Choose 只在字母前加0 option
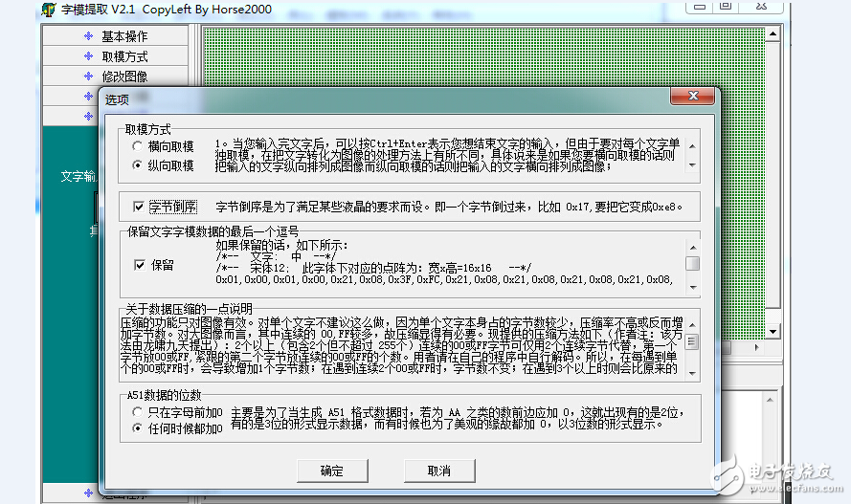 137,411
